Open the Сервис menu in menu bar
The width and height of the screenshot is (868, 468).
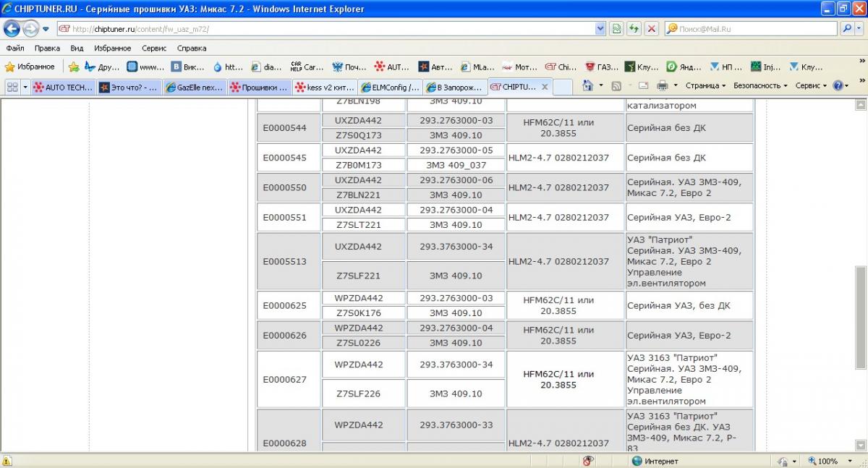click(154, 48)
